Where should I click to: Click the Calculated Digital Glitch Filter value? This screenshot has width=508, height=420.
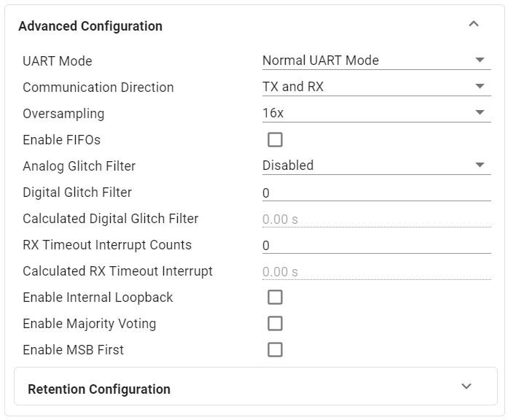281,219
